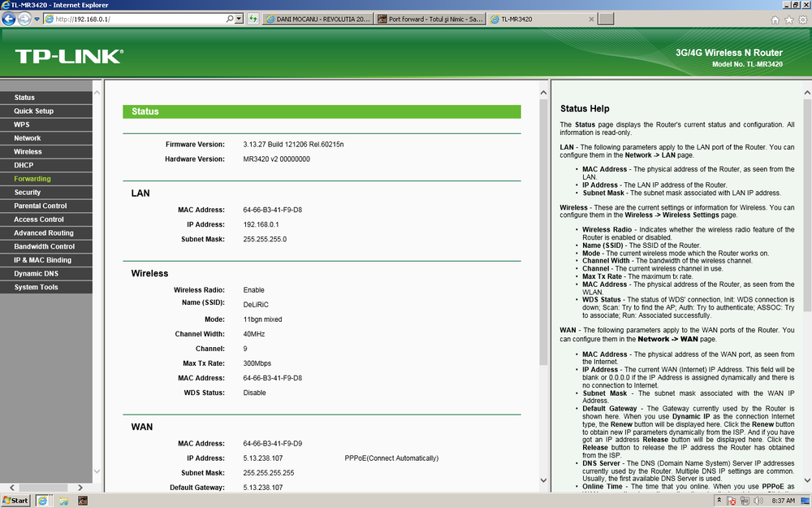Show hidden tray icons chevron

pyautogui.click(x=719, y=500)
